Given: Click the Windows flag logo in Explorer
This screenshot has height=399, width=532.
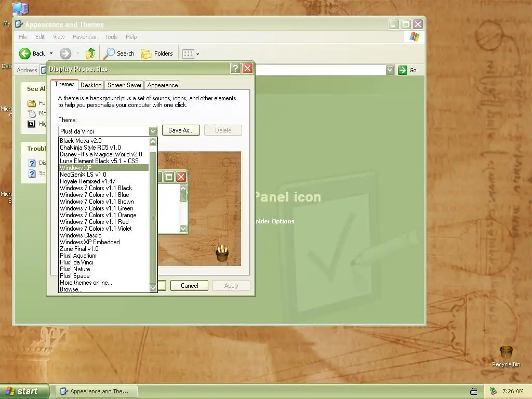Looking at the screenshot, I should [x=414, y=37].
